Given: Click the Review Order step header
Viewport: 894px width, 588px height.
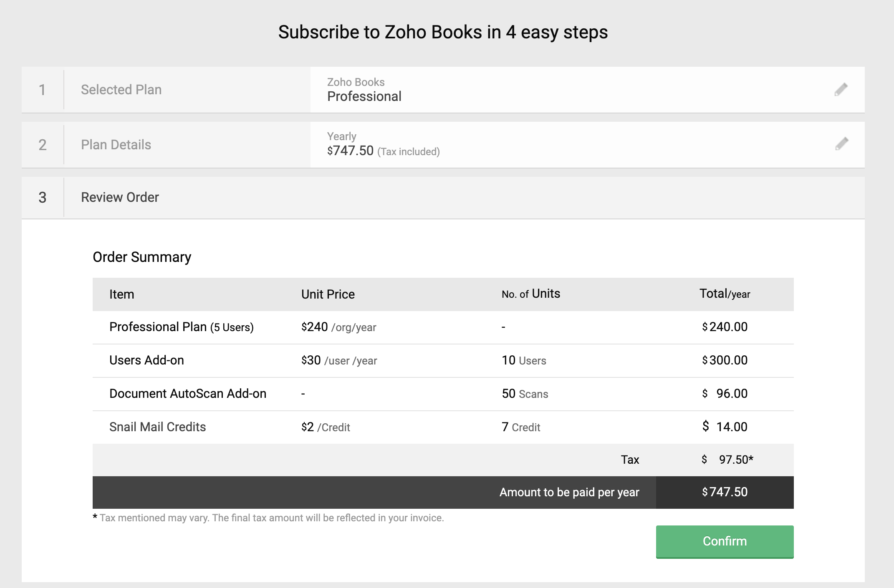Looking at the screenshot, I should 120,197.
